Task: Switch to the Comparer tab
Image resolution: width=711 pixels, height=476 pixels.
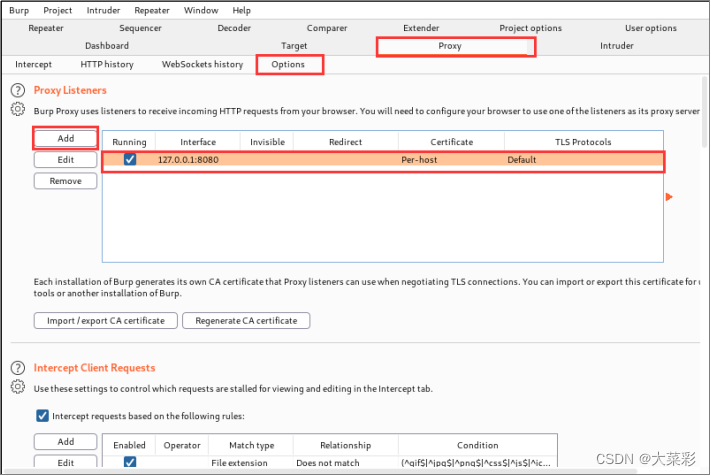Action: (x=327, y=28)
